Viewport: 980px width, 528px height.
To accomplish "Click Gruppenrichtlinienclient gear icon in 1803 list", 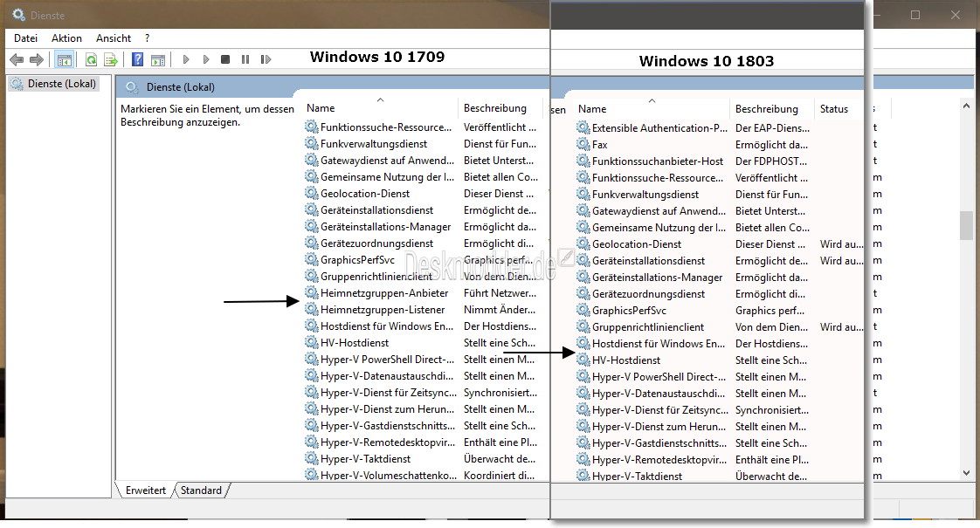I will (583, 326).
